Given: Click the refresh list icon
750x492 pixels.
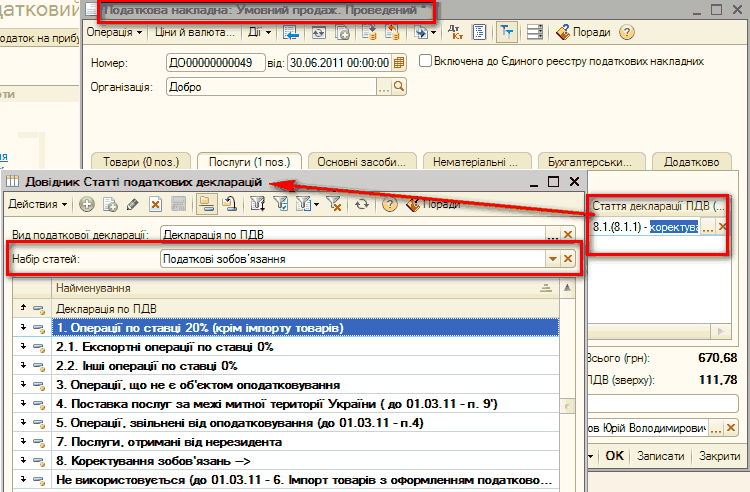Looking at the screenshot, I should coord(362,204).
